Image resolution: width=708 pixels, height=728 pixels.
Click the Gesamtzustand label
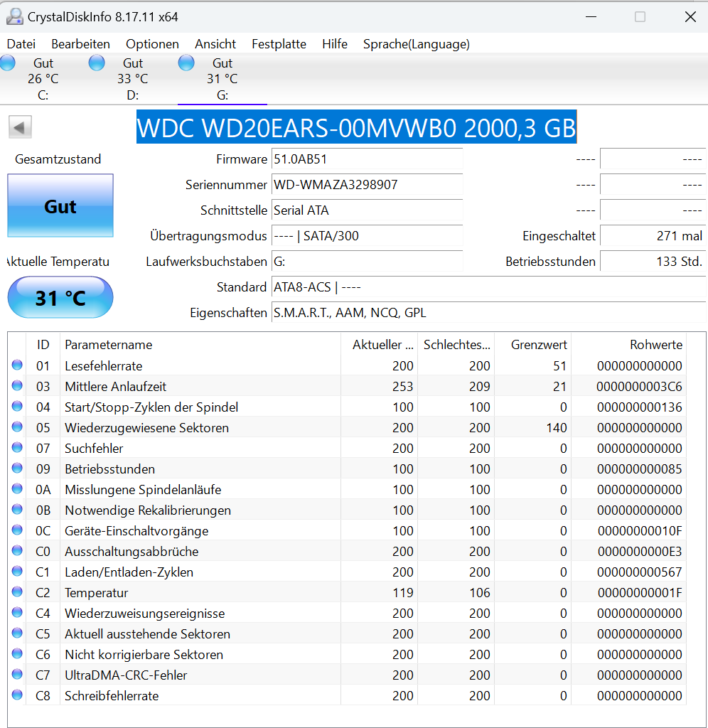[58, 159]
